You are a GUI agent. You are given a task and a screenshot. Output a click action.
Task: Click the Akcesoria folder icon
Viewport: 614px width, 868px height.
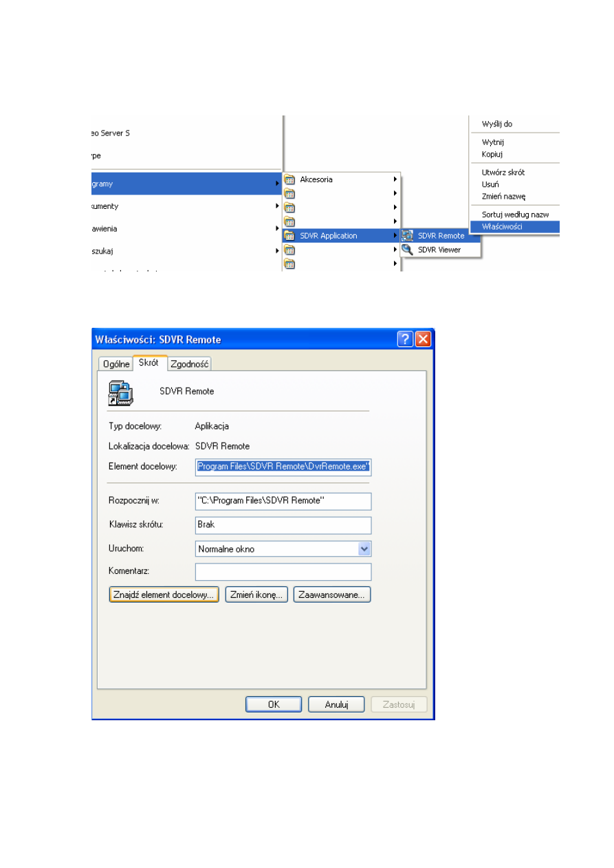(289, 179)
